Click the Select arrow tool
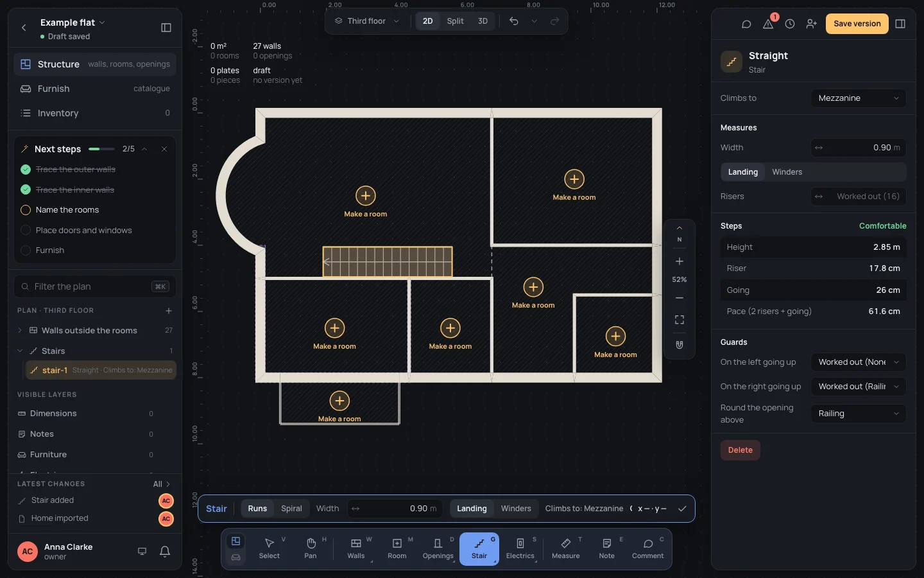This screenshot has height=578, width=924. (269, 548)
